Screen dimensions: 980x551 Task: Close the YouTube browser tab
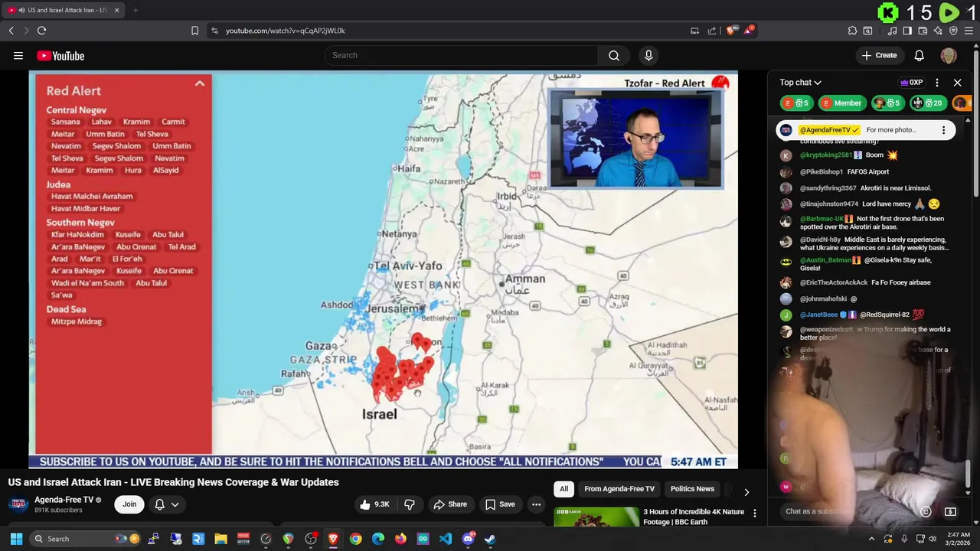point(116,10)
